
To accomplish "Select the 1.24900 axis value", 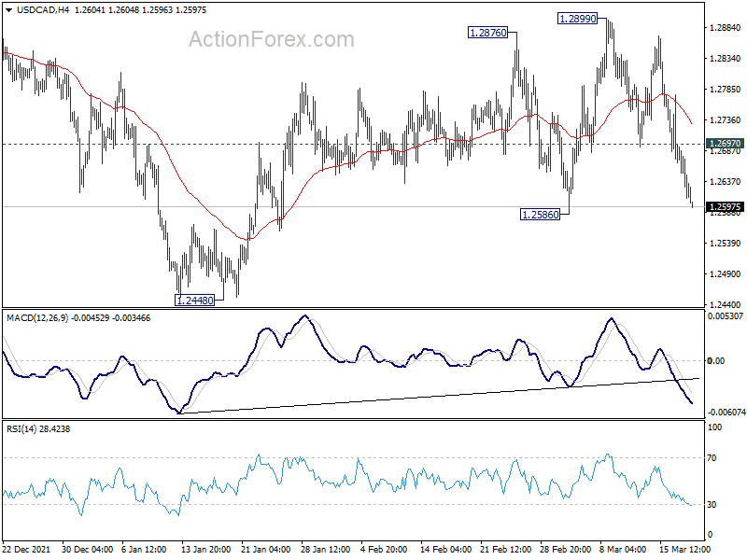I will [x=726, y=274].
